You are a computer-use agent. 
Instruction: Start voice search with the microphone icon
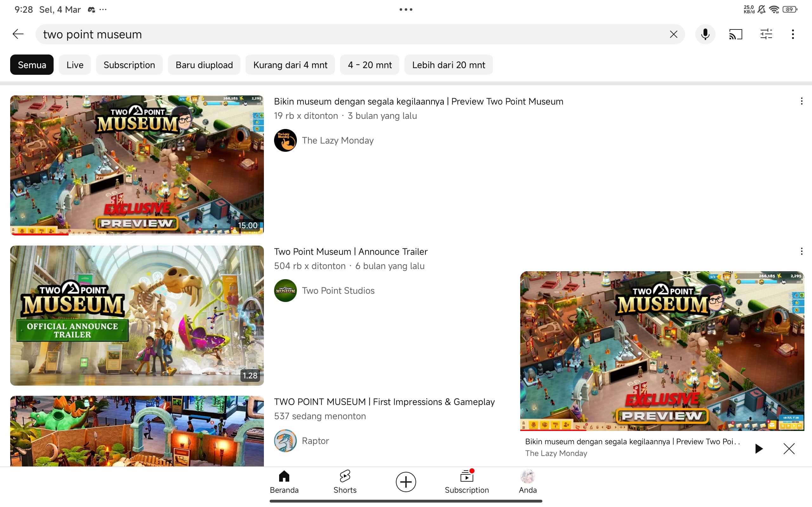[705, 34]
